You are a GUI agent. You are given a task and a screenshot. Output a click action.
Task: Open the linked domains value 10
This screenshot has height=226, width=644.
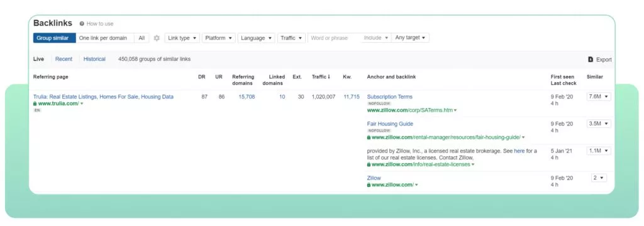point(282,97)
